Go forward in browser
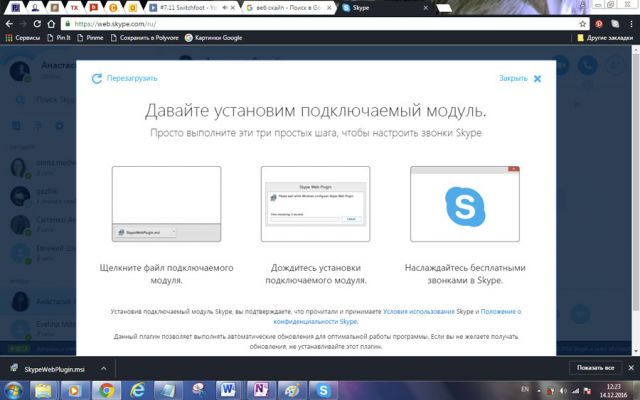Image resolution: width=640 pixels, height=400 pixels. pos(23,24)
